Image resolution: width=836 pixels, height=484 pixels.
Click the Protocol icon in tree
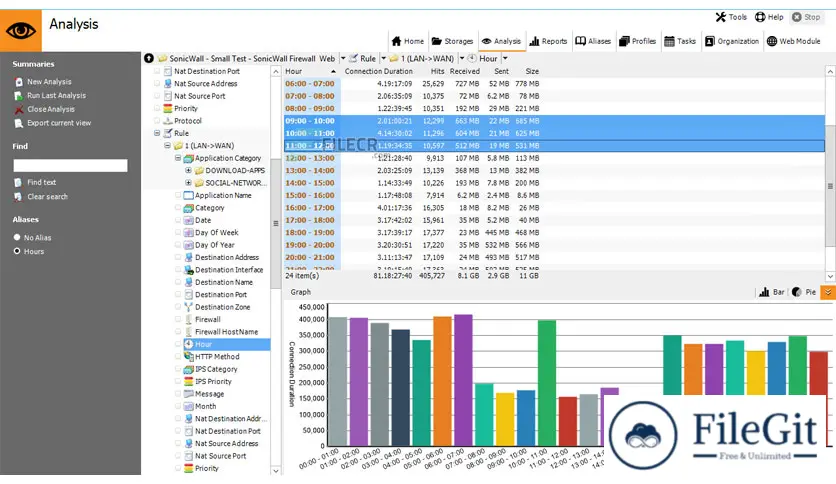point(168,121)
